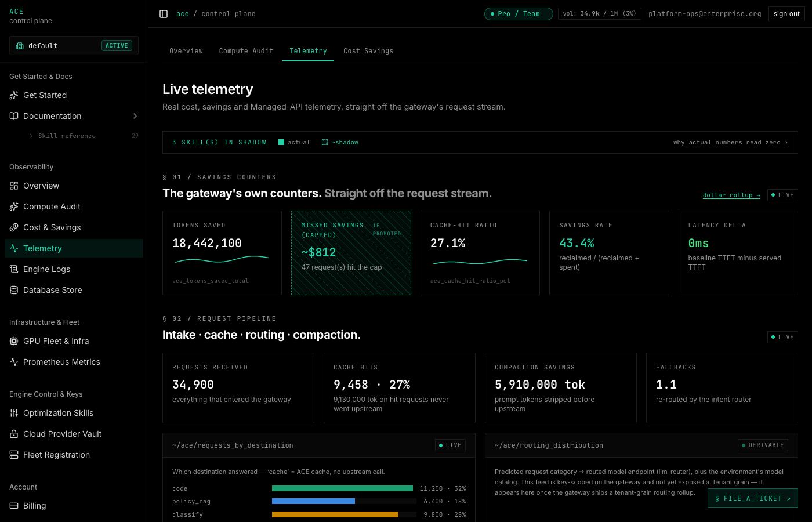This screenshot has height=522, width=812.
Task: Click the Missed Savings (Capped) card
Action: 351,253
